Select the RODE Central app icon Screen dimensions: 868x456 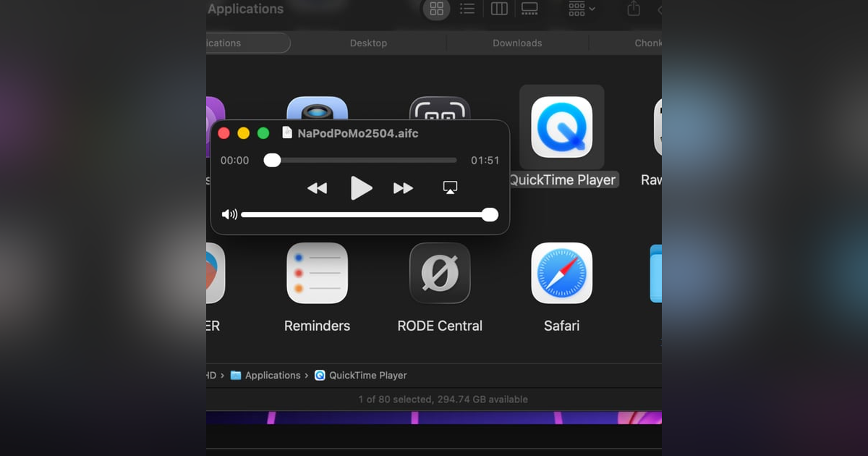pos(440,274)
